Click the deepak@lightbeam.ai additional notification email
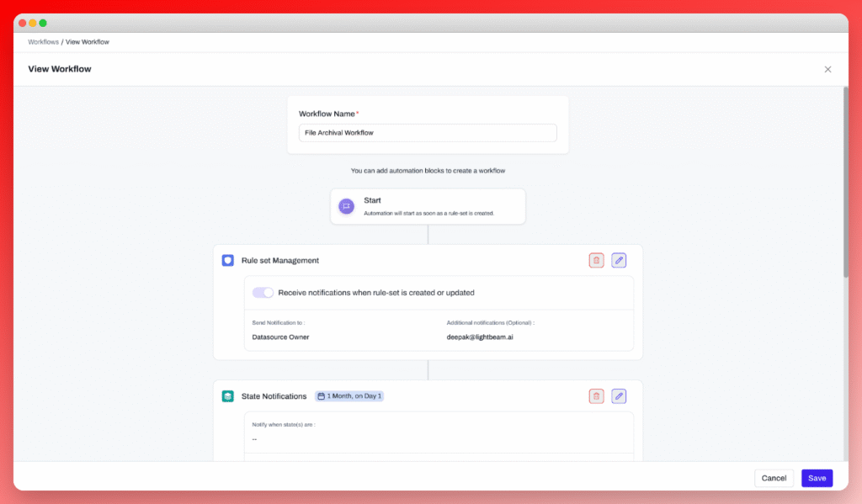The height and width of the screenshot is (504, 862). coord(481,337)
